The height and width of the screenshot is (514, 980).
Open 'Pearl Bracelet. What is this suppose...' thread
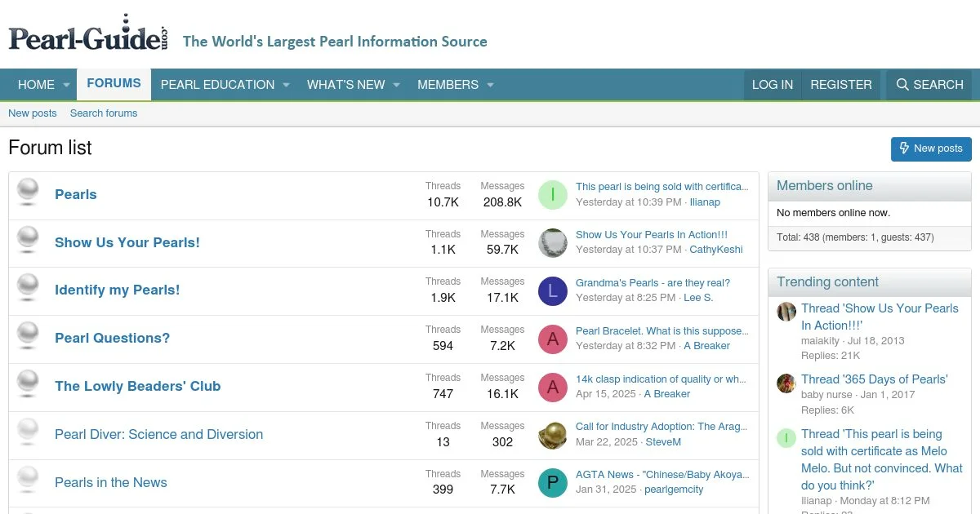click(662, 331)
